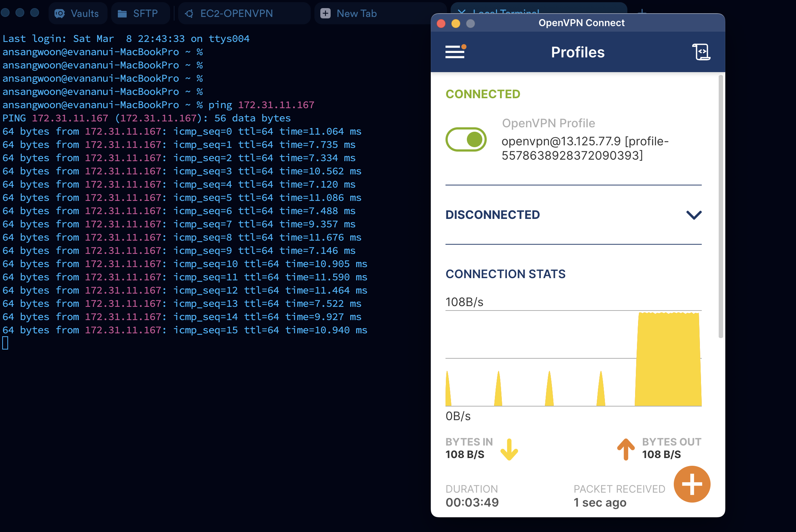Click the CONNECTED status label
Screen dimensions: 796x532
point(483,94)
